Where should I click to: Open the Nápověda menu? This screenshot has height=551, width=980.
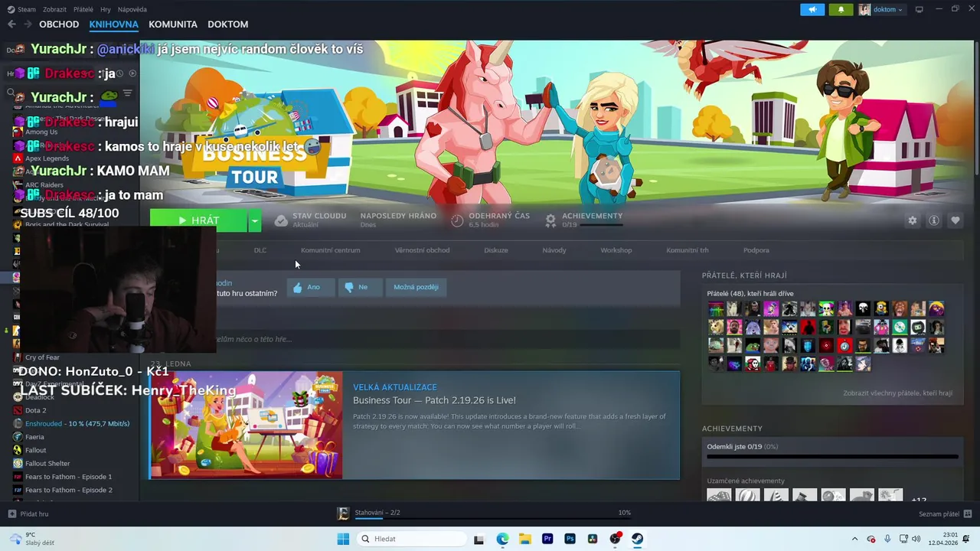[x=132, y=9]
